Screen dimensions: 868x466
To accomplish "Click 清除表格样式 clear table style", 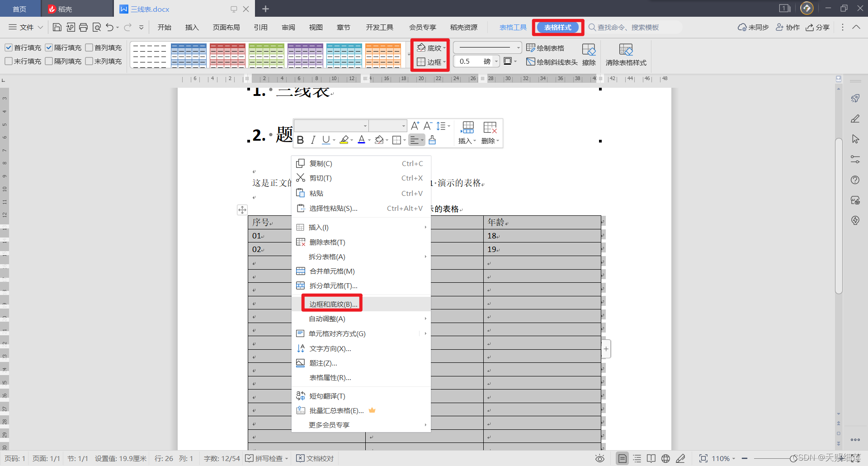I will [626, 55].
